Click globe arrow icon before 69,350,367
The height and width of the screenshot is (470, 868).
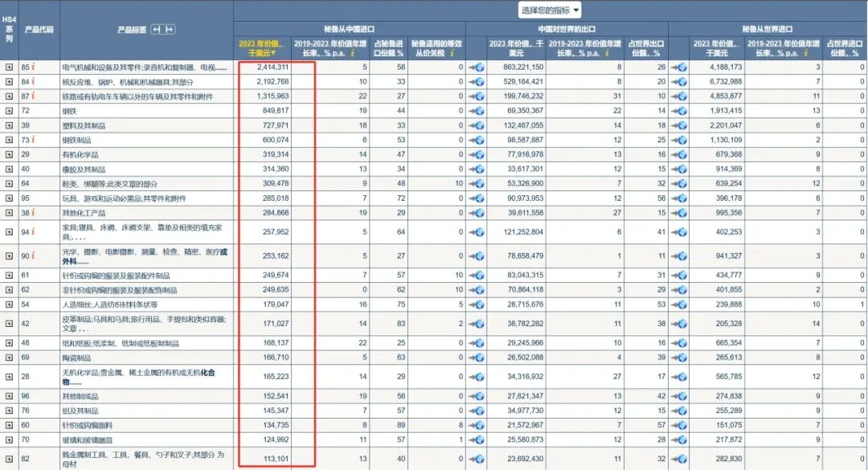click(x=476, y=111)
